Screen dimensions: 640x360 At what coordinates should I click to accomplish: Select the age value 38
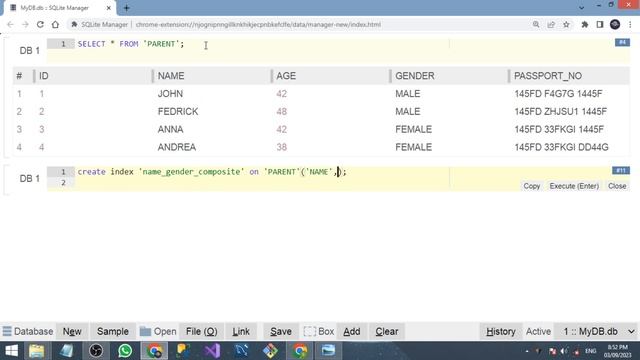pos(282,147)
